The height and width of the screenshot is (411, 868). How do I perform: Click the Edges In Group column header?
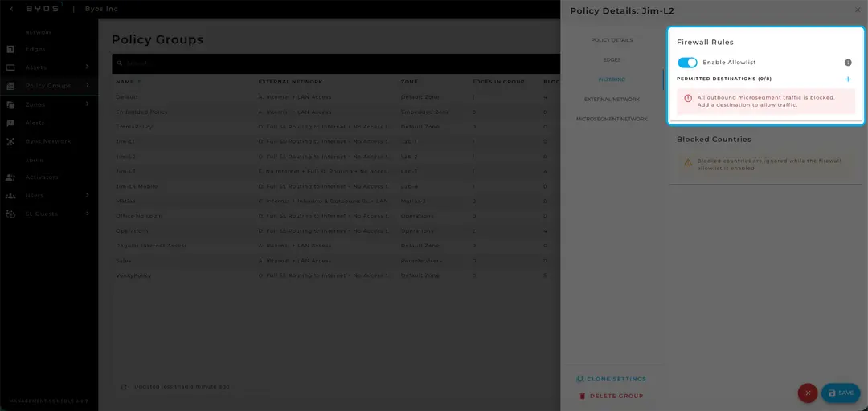click(497, 82)
